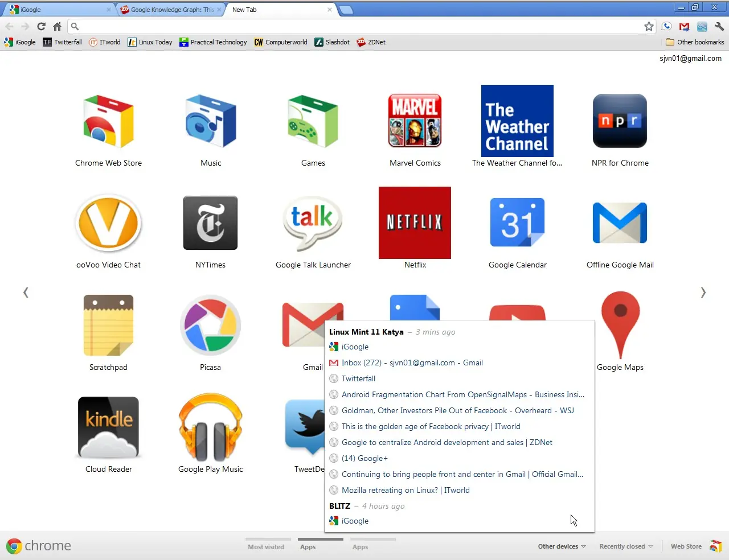Launch NPR for Chrome app

click(x=620, y=121)
